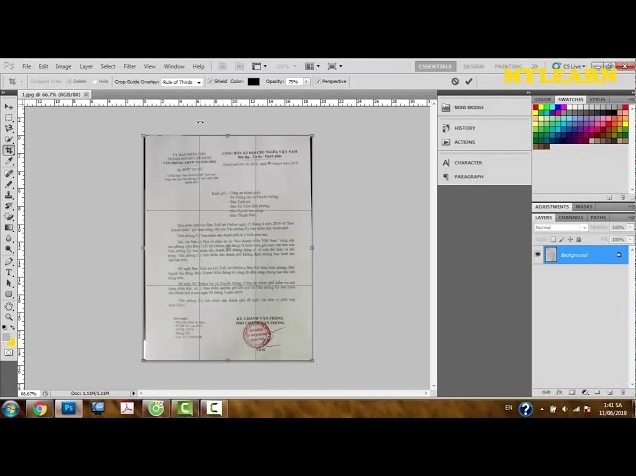Open the Crop Guide Overlay dropdown
Image resolution: width=636 pixels, height=476 pixels.
coord(182,82)
